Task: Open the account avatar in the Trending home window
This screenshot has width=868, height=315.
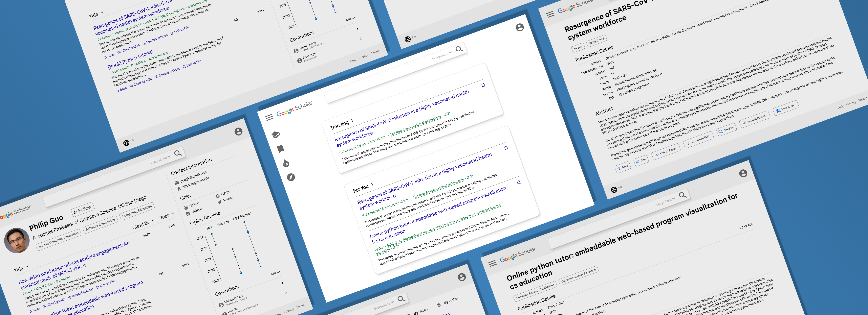Action: pyautogui.click(x=520, y=27)
